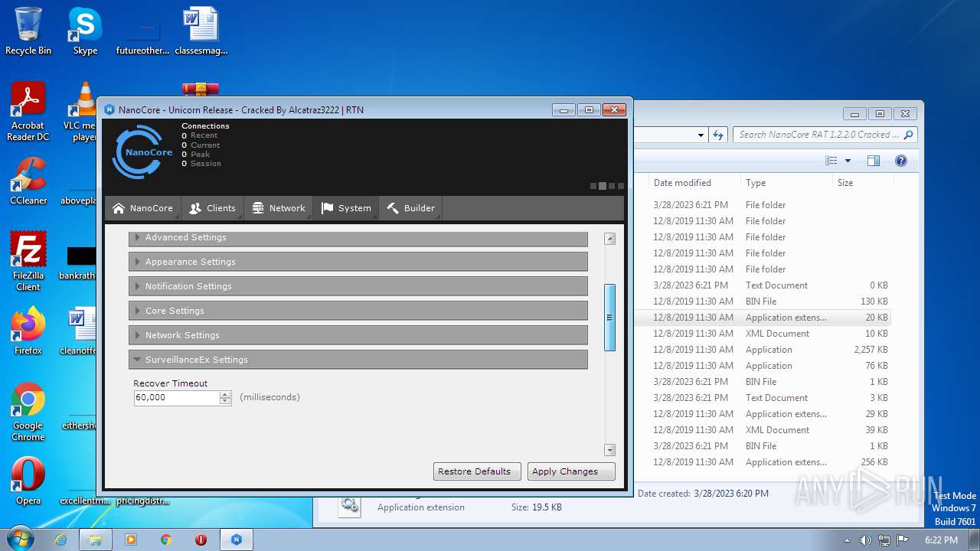980x551 pixels.
Task: Switch to the Clients tab
Action: pos(212,208)
